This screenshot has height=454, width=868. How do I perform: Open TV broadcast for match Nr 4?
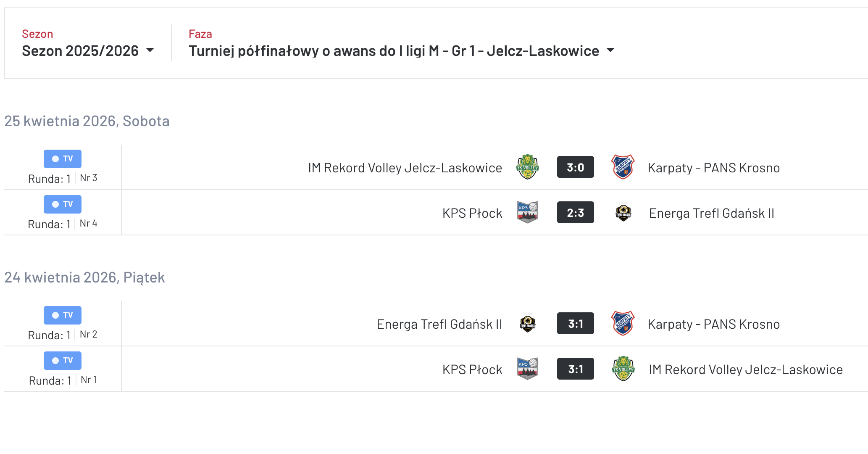pyautogui.click(x=63, y=204)
